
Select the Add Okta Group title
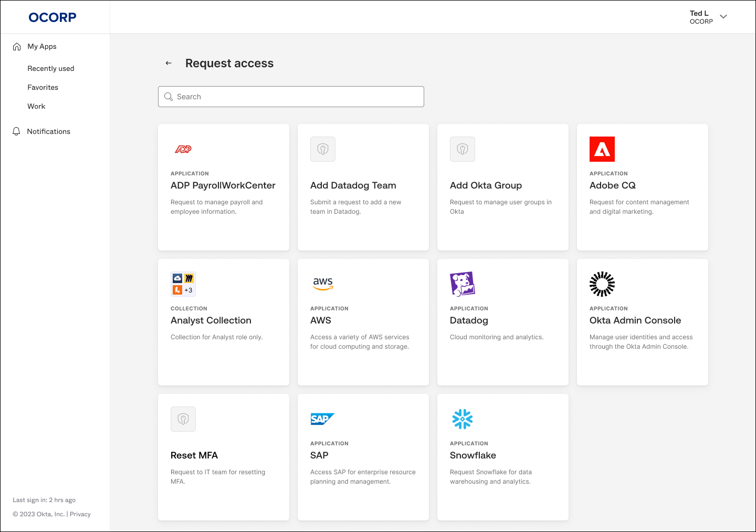click(x=486, y=185)
